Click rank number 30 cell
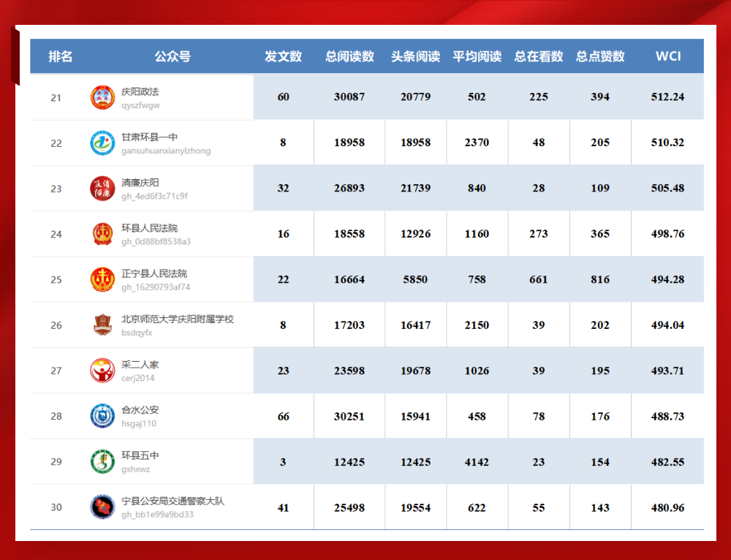The image size is (731, 560). (x=56, y=507)
